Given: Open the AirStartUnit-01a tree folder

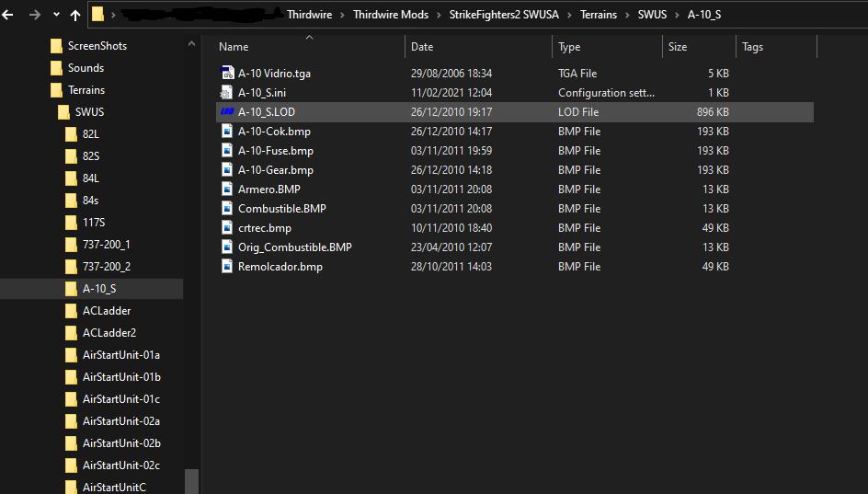Looking at the screenshot, I should (x=121, y=355).
